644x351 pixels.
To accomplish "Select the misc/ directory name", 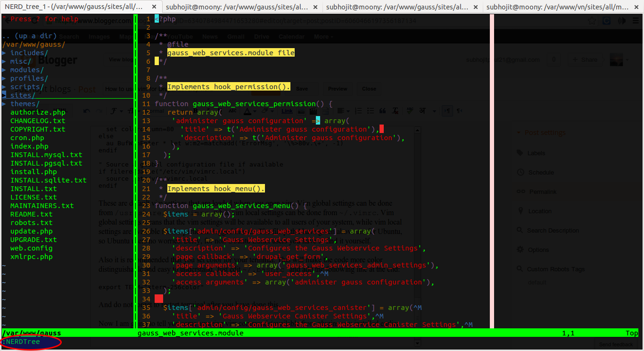I will 21,61.
